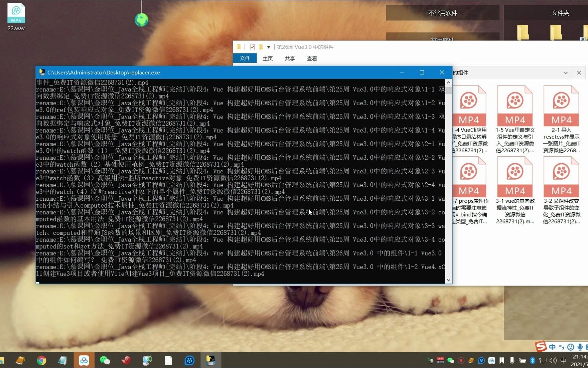Toggle Sogou punctuation mode button
588x368 pixels.
(561, 347)
